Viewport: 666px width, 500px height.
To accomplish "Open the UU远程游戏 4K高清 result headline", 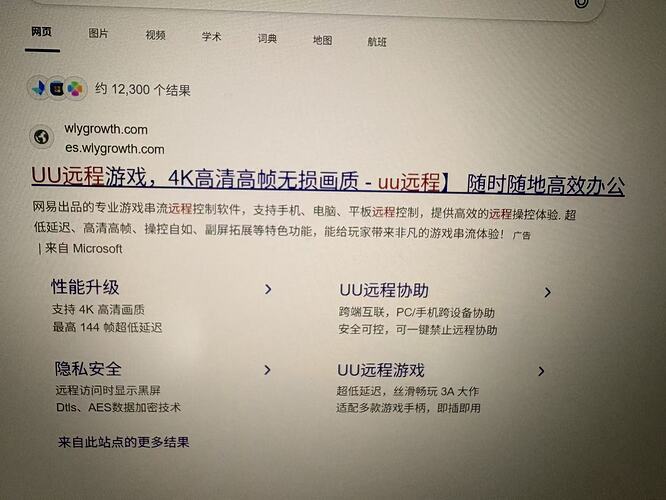I will coord(328,180).
